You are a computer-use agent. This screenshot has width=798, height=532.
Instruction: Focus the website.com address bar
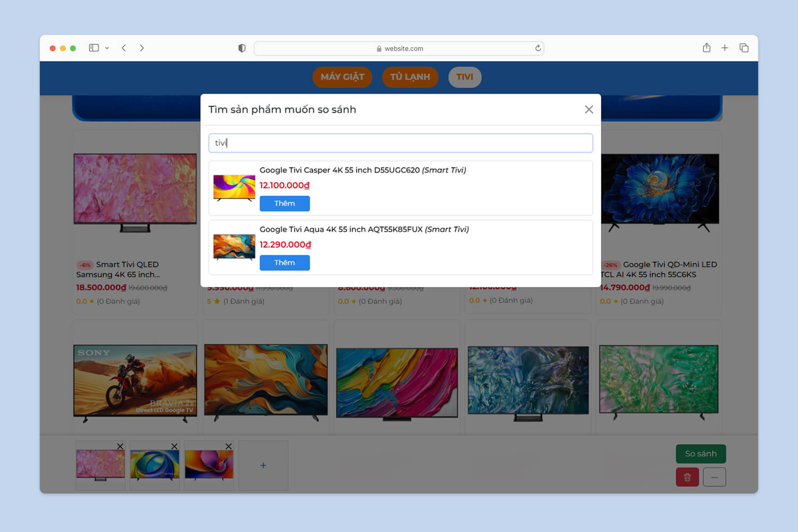[x=399, y=48]
